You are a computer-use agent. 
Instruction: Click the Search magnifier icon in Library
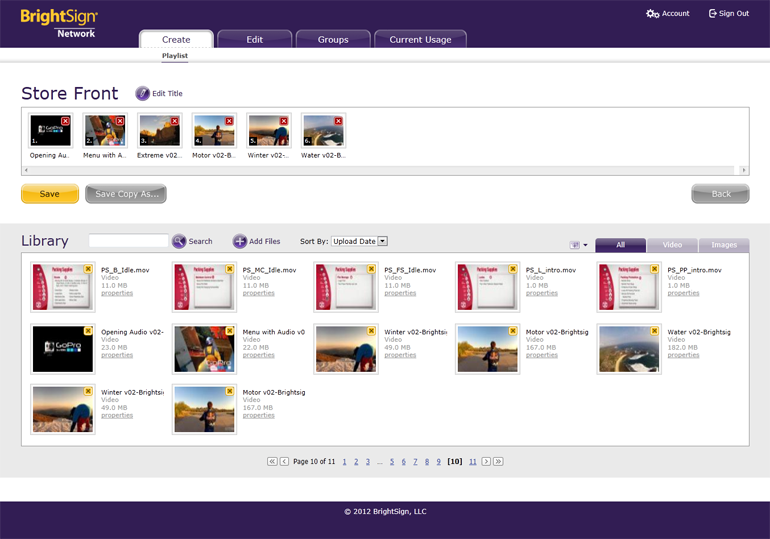pyautogui.click(x=179, y=241)
